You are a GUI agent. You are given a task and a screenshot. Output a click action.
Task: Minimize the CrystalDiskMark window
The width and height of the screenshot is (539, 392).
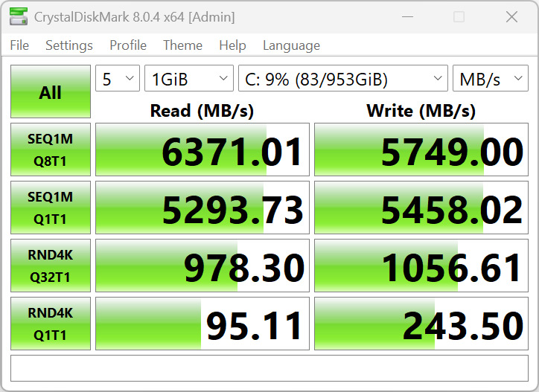[406, 16]
